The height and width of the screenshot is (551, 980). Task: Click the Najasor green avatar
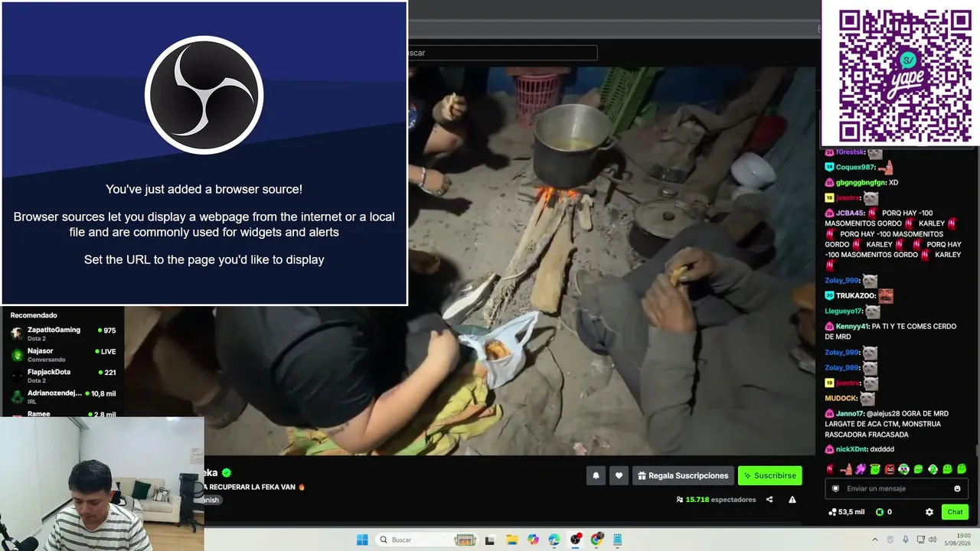coord(17,355)
